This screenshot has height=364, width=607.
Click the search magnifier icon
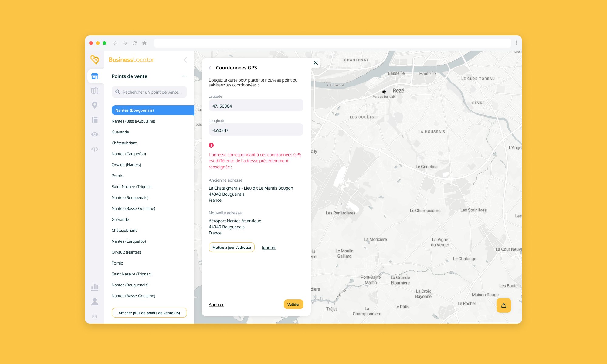tap(118, 92)
